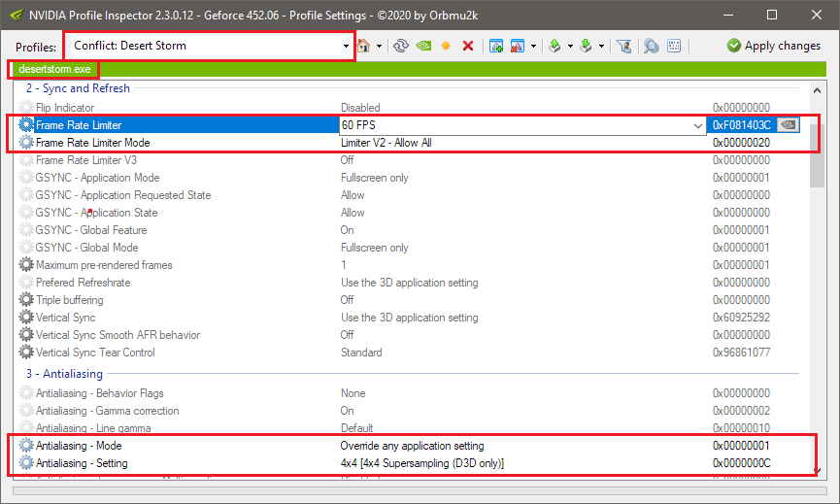This screenshot has width=840, height=504.
Task: Open the import profiles dropdown arrow
Action: pos(601,46)
